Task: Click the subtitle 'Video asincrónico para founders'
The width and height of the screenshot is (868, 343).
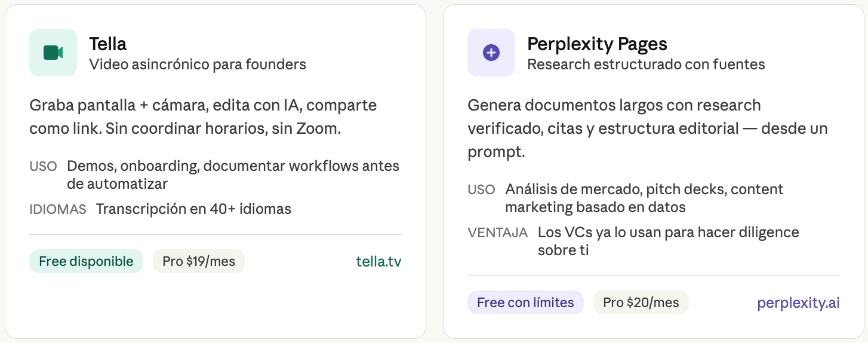Action: tap(198, 64)
